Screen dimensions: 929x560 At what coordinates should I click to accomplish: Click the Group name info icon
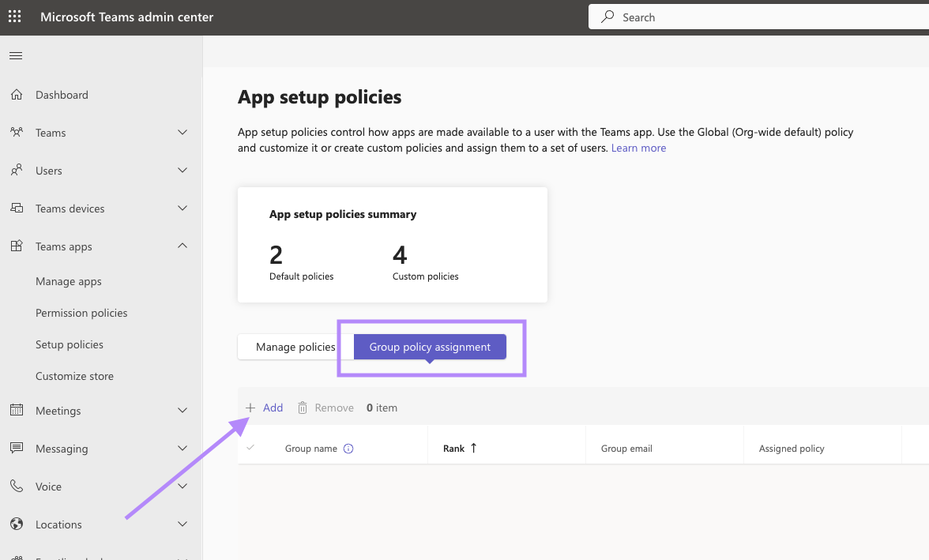click(348, 449)
